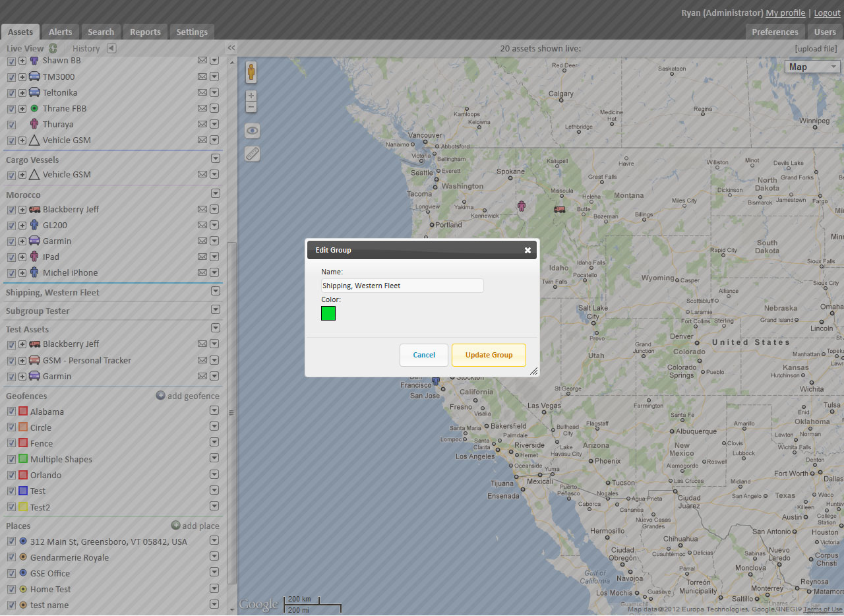Viewport: 844px width, 616px height.
Task: Cancel the Edit Group dialog
Action: coord(424,355)
